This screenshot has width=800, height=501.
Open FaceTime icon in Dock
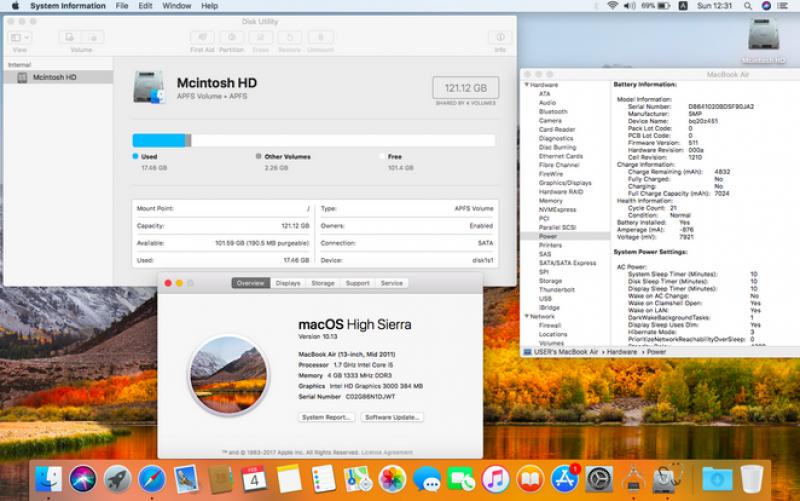(x=461, y=479)
